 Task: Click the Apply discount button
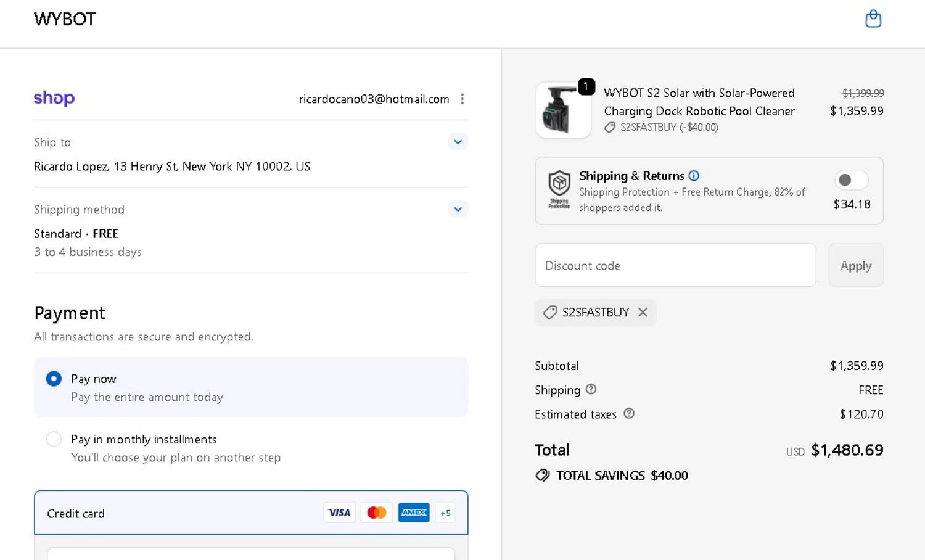tap(856, 265)
